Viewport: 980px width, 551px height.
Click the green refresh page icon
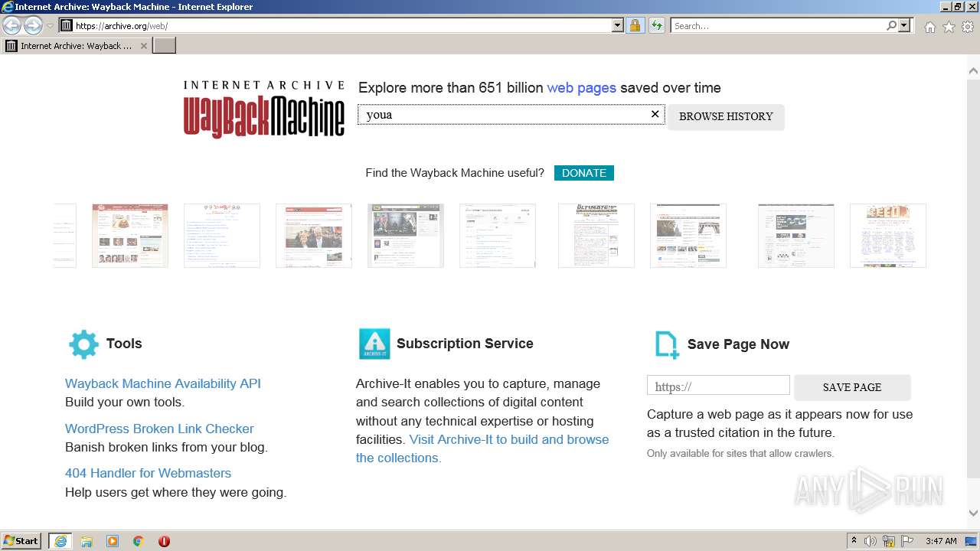click(656, 25)
